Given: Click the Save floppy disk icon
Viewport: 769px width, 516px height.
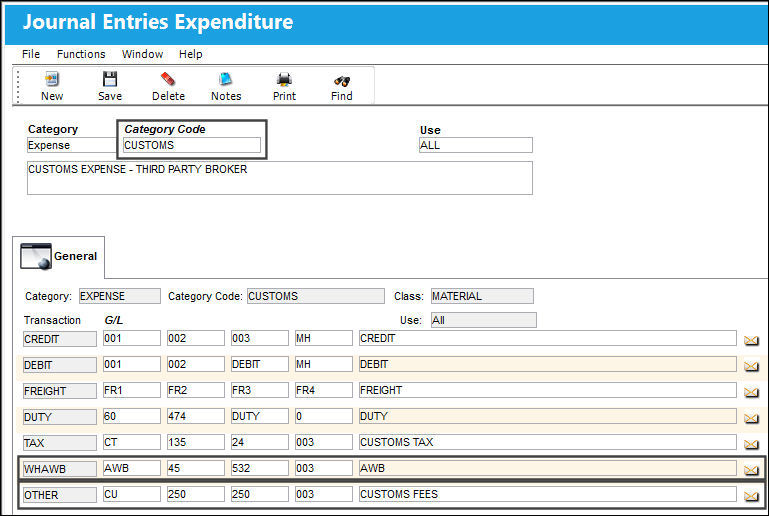Looking at the screenshot, I should 110,79.
